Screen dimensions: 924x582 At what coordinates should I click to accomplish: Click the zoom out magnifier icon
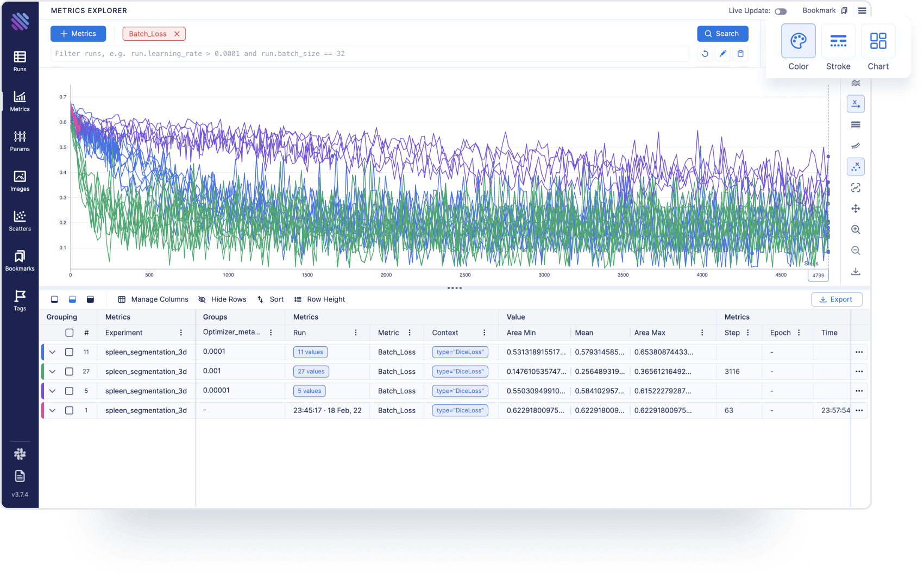click(x=856, y=251)
